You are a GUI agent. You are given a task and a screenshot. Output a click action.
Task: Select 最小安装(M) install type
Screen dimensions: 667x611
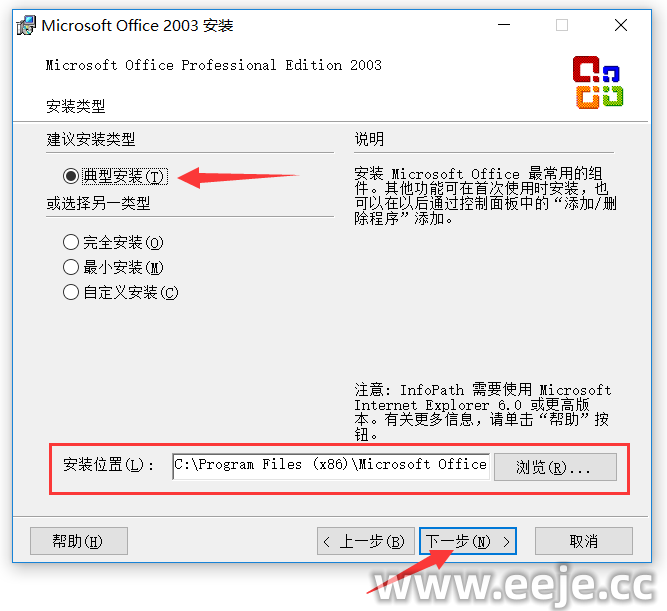coord(71,267)
